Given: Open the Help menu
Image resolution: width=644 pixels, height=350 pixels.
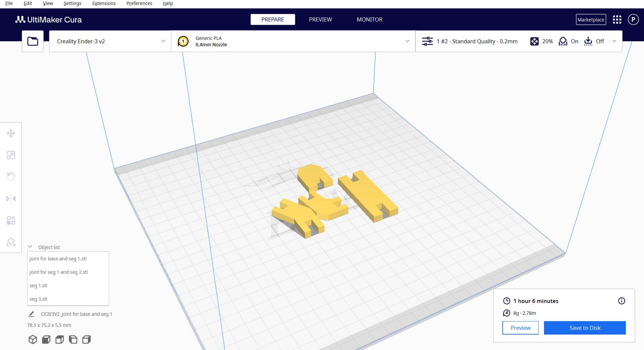Looking at the screenshot, I should [x=168, y=3].
